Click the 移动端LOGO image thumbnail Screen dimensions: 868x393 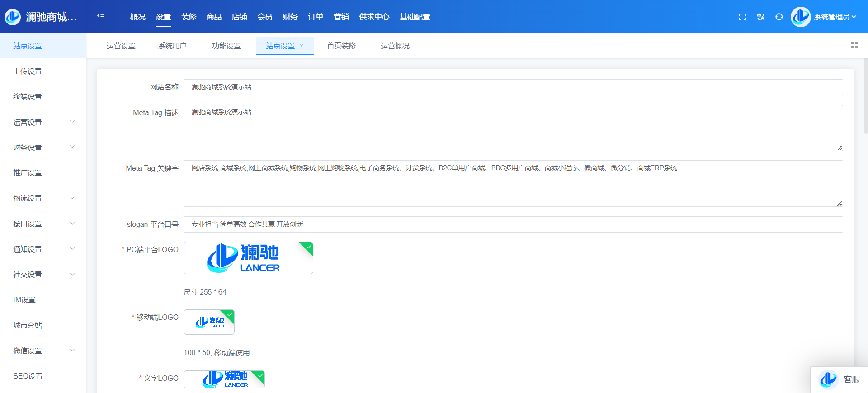(x=209, y=322)
